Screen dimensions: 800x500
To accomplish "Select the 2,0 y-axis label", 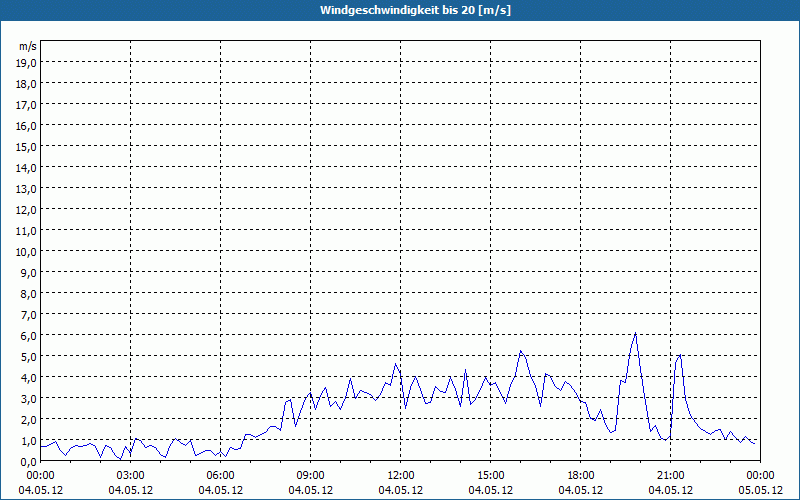I will (29, 420).
